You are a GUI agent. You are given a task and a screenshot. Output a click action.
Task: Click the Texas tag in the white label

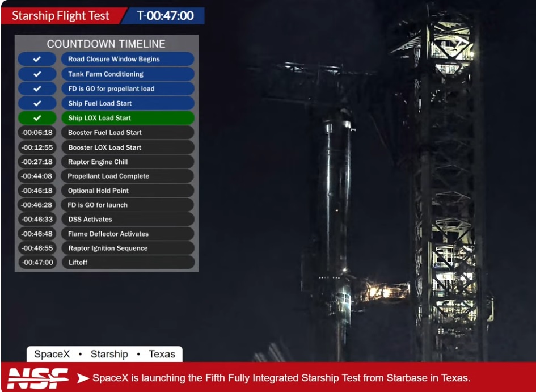[162, 354]
